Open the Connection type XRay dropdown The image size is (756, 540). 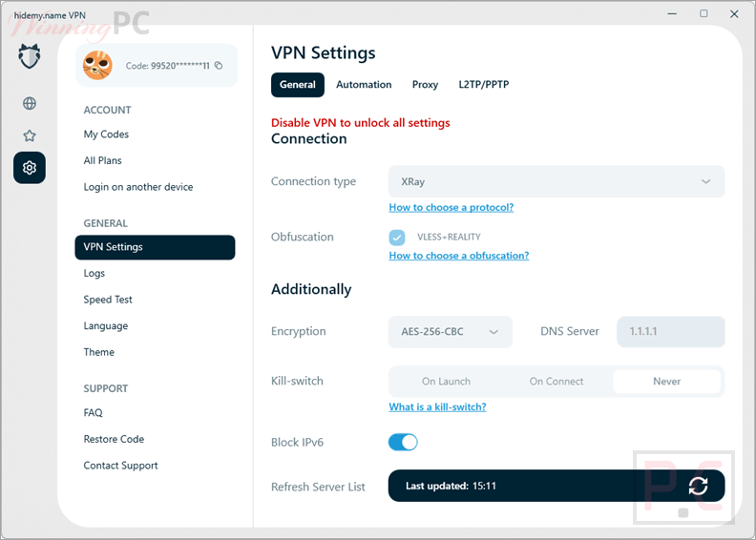pyautogui.click(x=556, y=181)
